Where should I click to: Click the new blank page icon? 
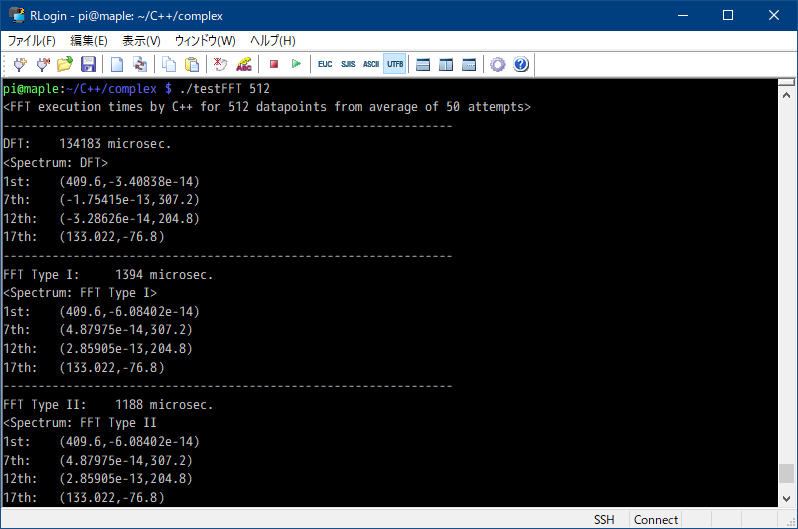[x=117, y=64]
